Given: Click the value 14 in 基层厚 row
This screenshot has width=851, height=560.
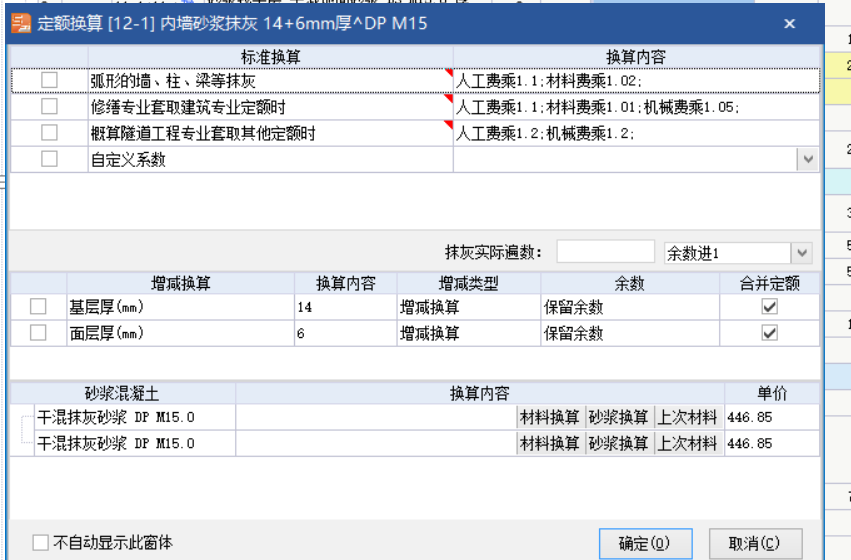Looking at the screenshot, I should tap(346, 307).
